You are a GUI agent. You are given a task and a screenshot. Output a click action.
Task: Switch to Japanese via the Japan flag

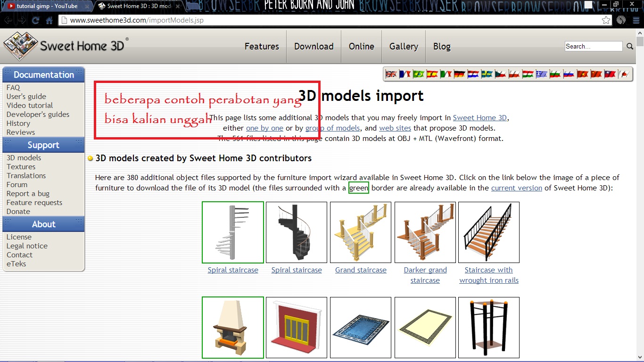[623, 74]
